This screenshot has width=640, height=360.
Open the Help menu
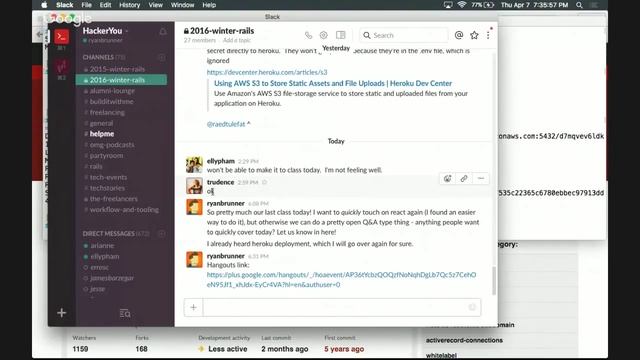click(x=209, y=5)
